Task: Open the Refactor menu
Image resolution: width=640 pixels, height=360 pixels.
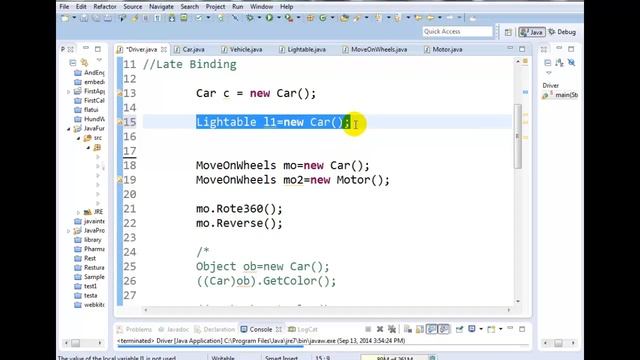Action: pos(105,7)
